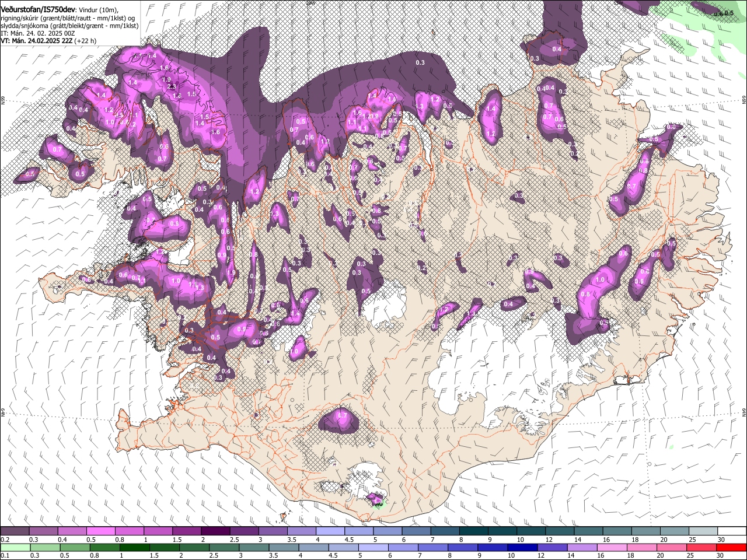Click the dark teal swatch between 8 and 9
The height and width of the screenshot is (560, 747).
click(473, 531)
